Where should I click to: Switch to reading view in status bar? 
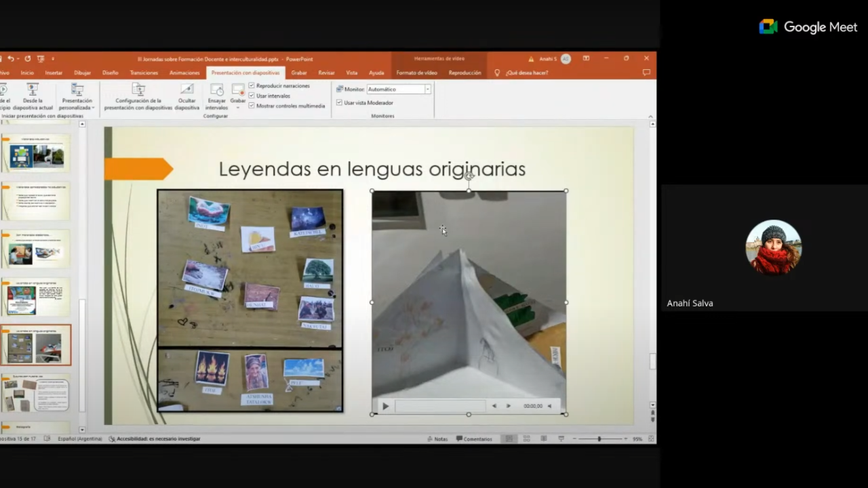pyautogui.click(x=544, y=439)
